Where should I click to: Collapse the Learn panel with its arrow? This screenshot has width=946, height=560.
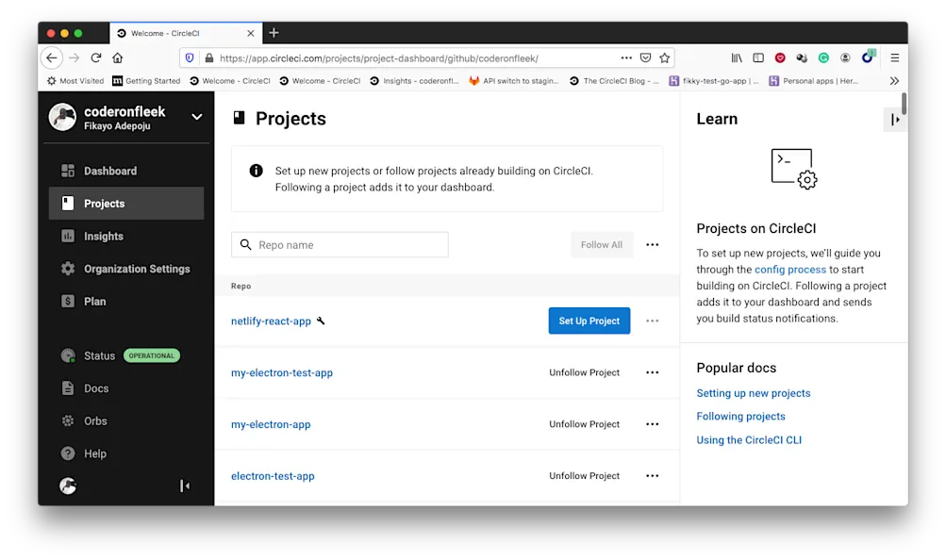tap(894, 119)
